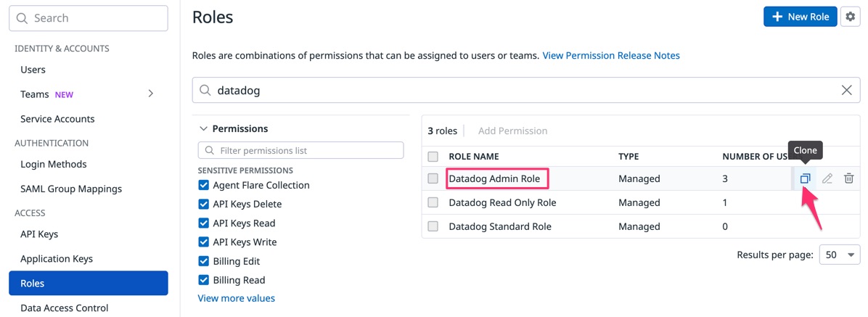Open View Permission Release Notes link
Viewport: 868px width, 317px height.
pyautogui.click(x=610, y=55)
